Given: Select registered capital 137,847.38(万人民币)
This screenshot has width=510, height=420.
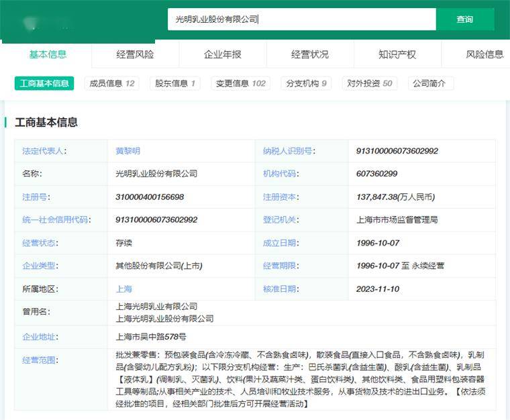Looking at the screenshot, I should (395, 197).
